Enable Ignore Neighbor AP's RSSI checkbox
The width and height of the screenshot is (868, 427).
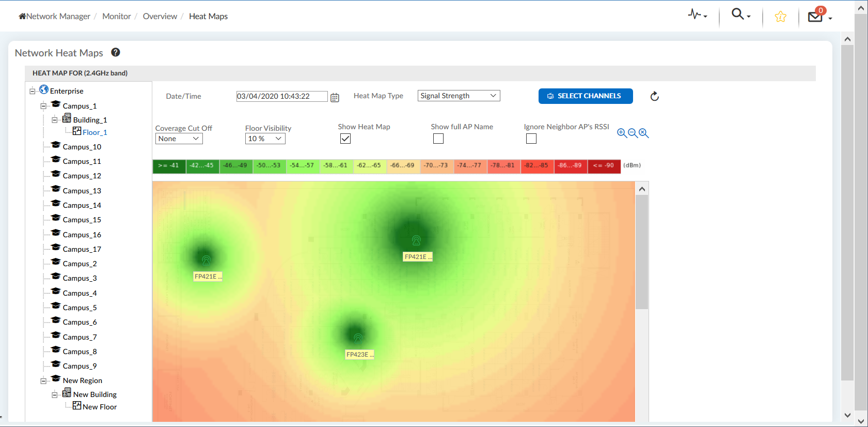click(x=531, y=139)
